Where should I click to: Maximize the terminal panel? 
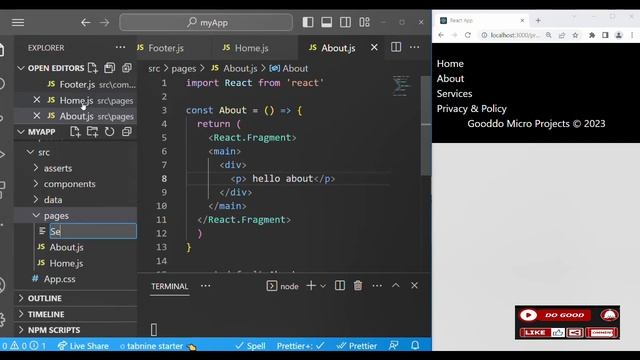(x=396, y=286)
